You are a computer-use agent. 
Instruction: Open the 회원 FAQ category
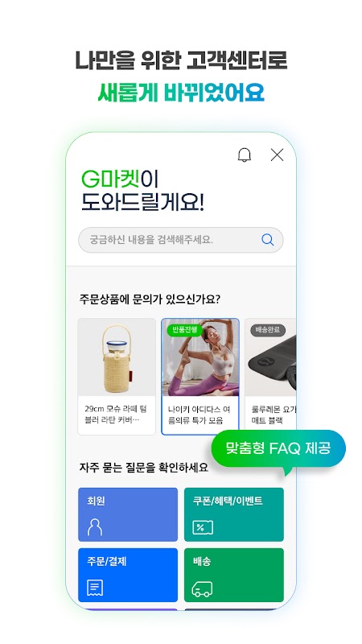point(128,514)
